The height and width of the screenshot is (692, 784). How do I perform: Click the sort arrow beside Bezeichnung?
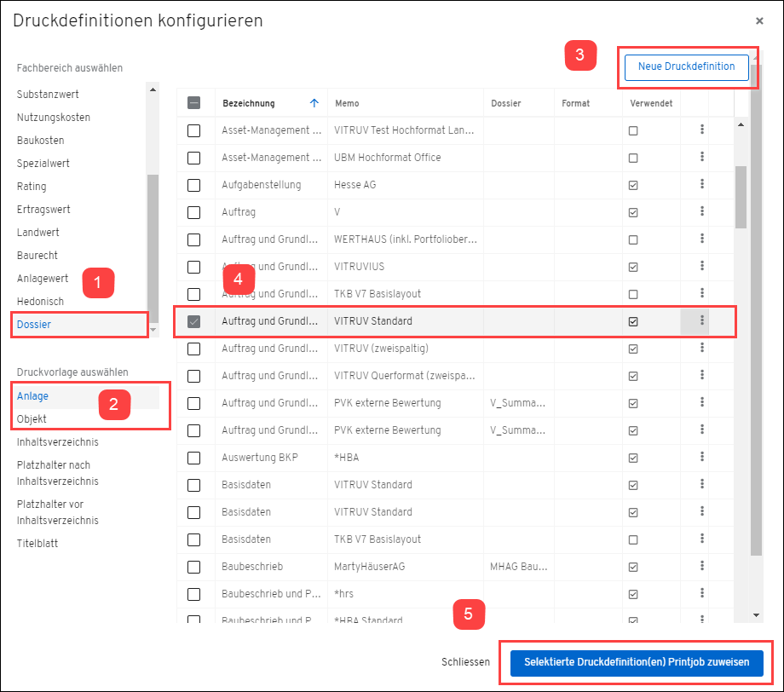[314, 103]
